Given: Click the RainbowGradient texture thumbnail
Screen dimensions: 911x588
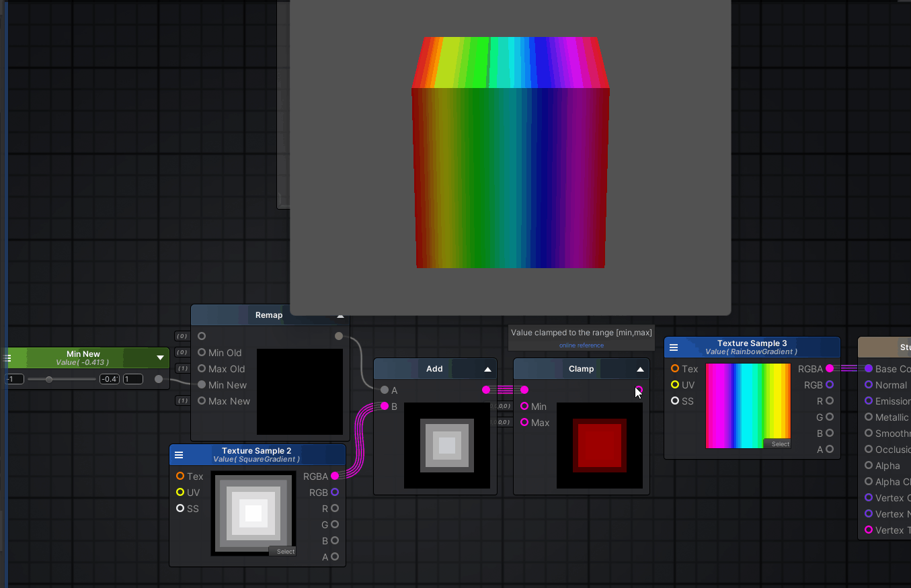Looking at the screenshot, I should pos(748,406).
